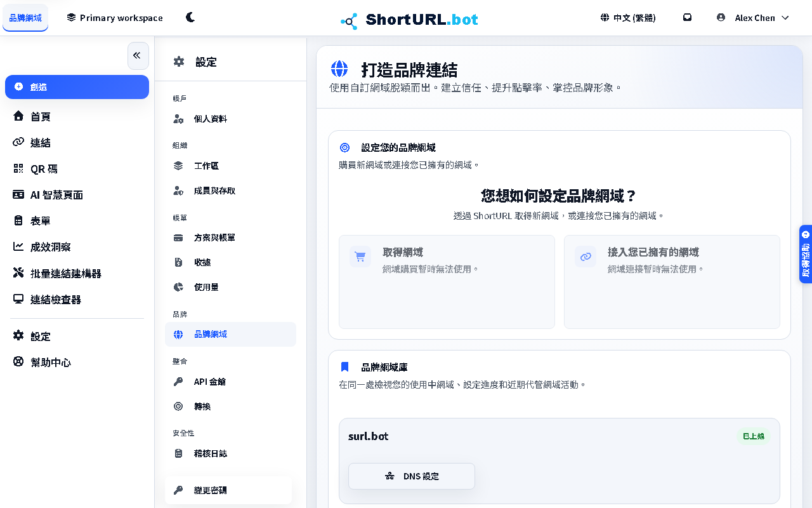Screen dimensions: 812x508
Task: Open API 金鑰 settings
Action: [x=230, y=382]
